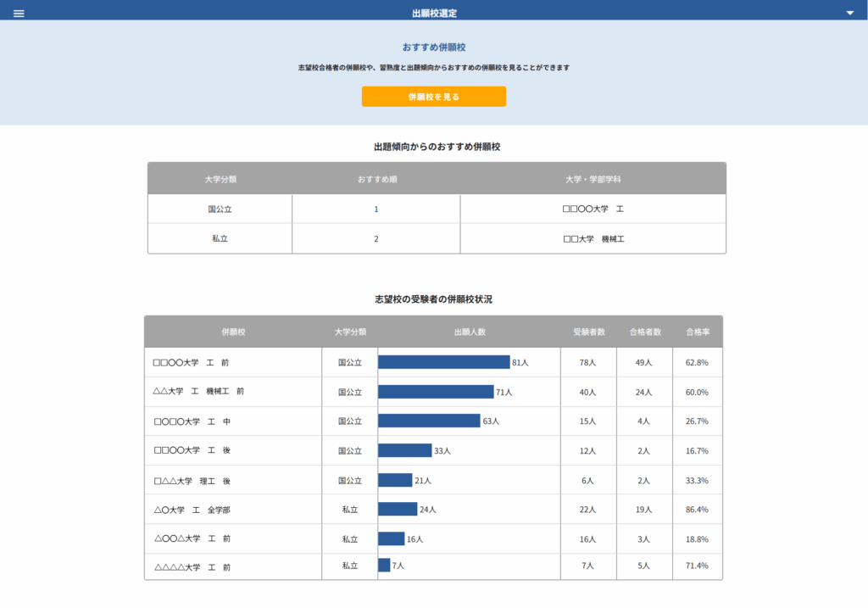Select the 出願校選定 header title
The width and height of the screenshot is (868, 608).
434,14
